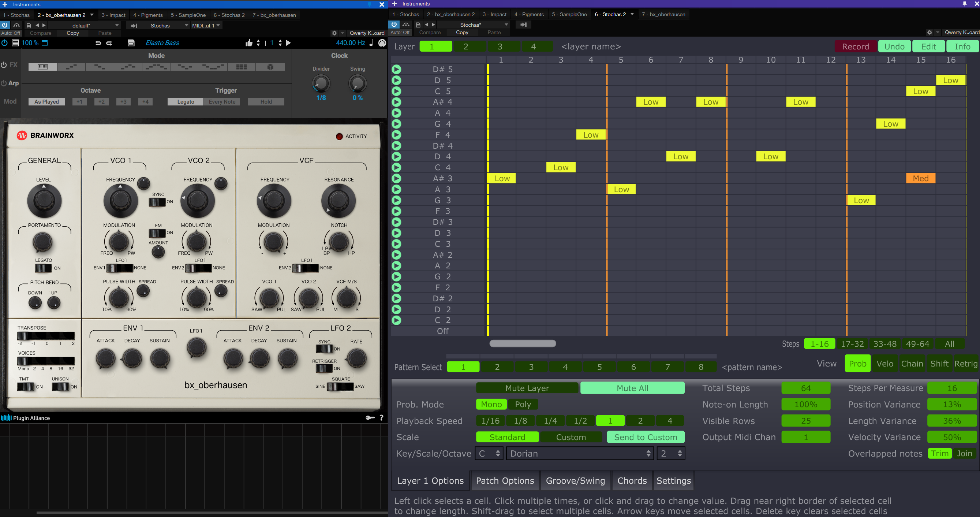Toggle the Arp power switch

point(4,83)
